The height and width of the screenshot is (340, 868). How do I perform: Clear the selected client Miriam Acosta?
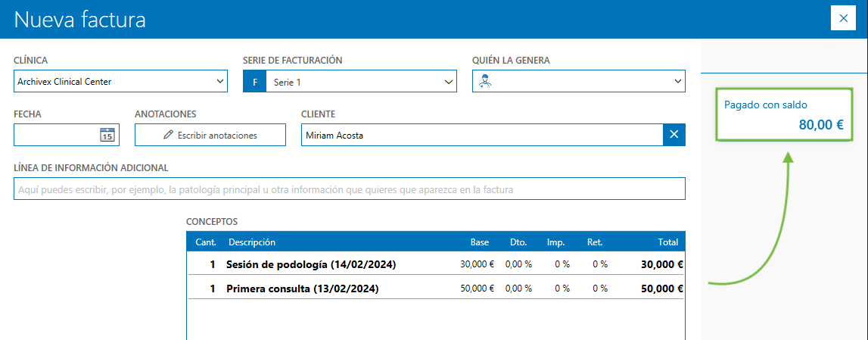pyautogui.click(x=674, y=135)
